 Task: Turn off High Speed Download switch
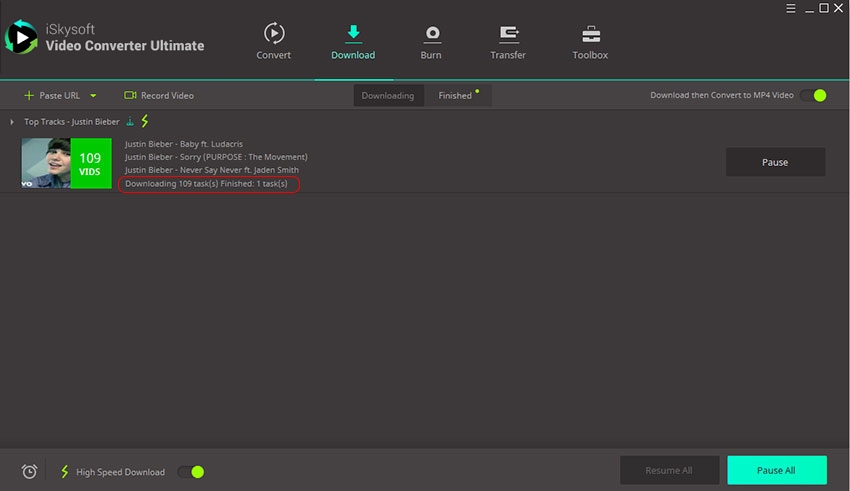191,472
